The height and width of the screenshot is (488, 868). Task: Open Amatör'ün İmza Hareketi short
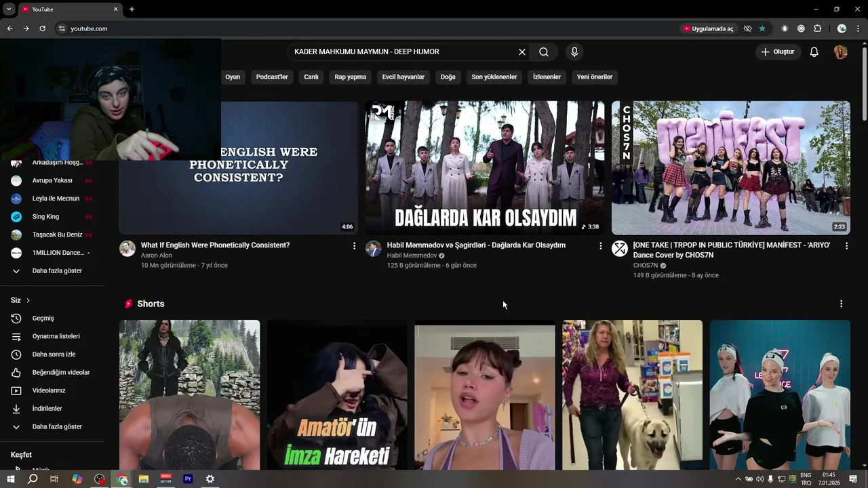(x=337, y=395)
